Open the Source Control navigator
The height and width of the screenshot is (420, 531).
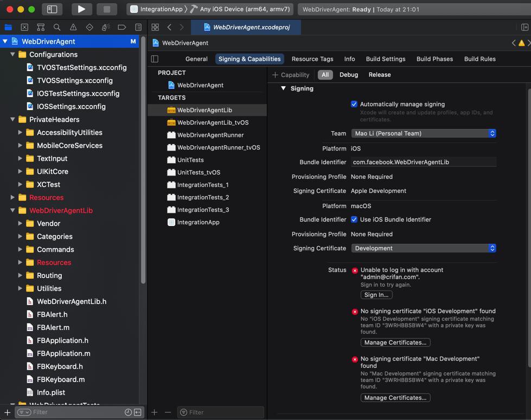(x=24, y=28)
